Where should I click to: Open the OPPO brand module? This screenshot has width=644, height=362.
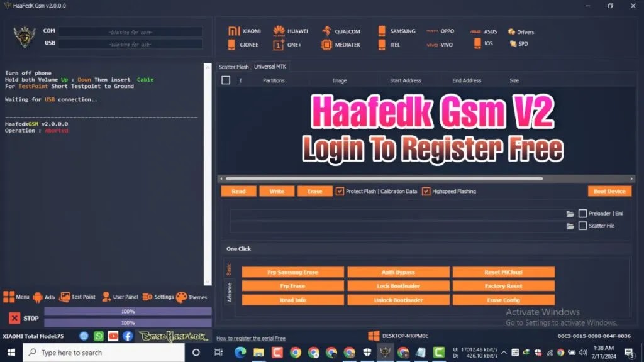440,31
